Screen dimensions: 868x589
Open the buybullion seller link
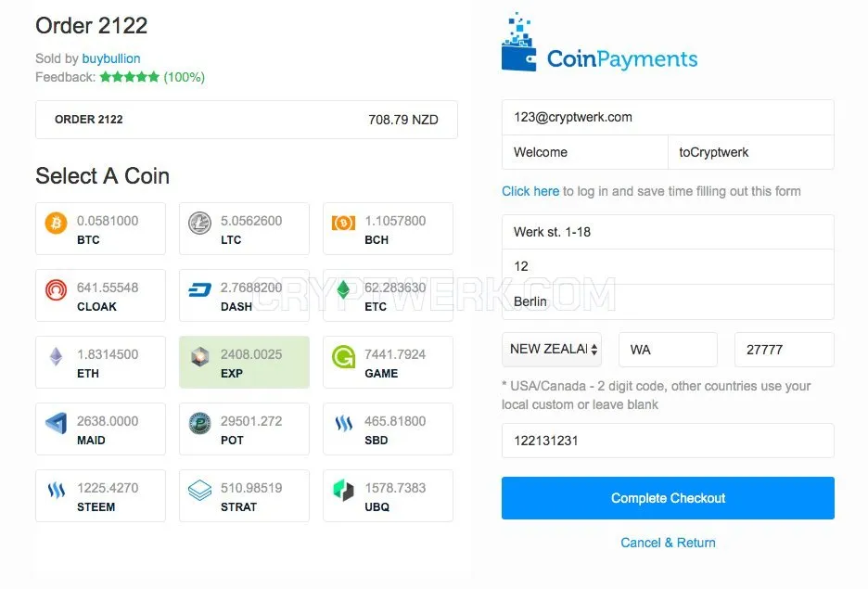point(111,58)
